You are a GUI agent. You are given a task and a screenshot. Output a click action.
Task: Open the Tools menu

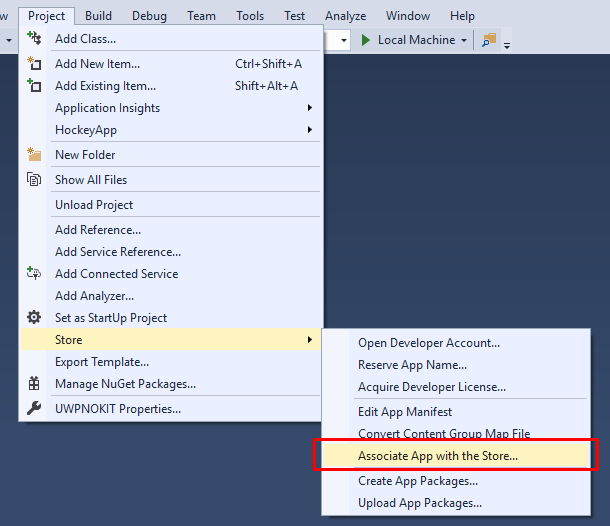(250, 16)
